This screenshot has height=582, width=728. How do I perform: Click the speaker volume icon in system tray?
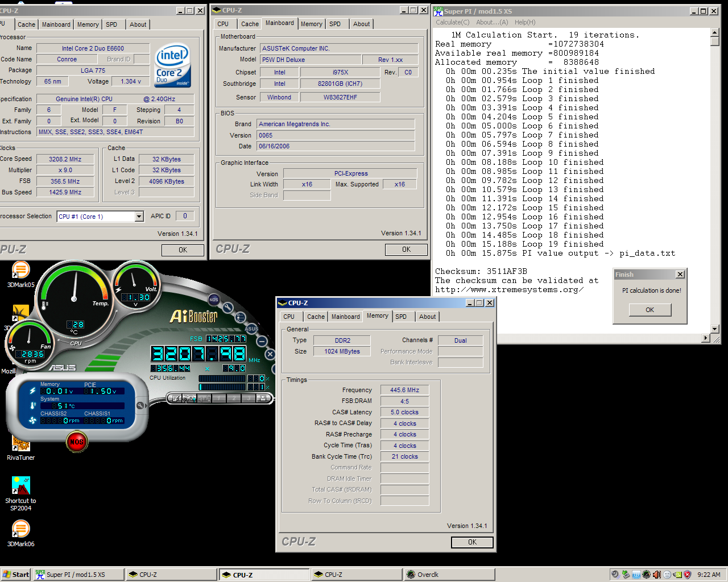656,575
